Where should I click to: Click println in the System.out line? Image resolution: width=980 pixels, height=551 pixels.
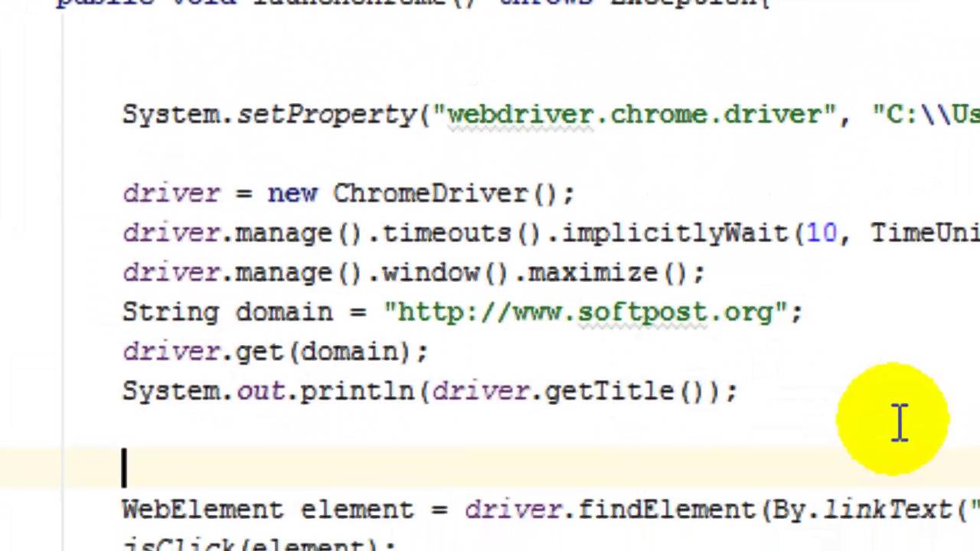point(357,392)
